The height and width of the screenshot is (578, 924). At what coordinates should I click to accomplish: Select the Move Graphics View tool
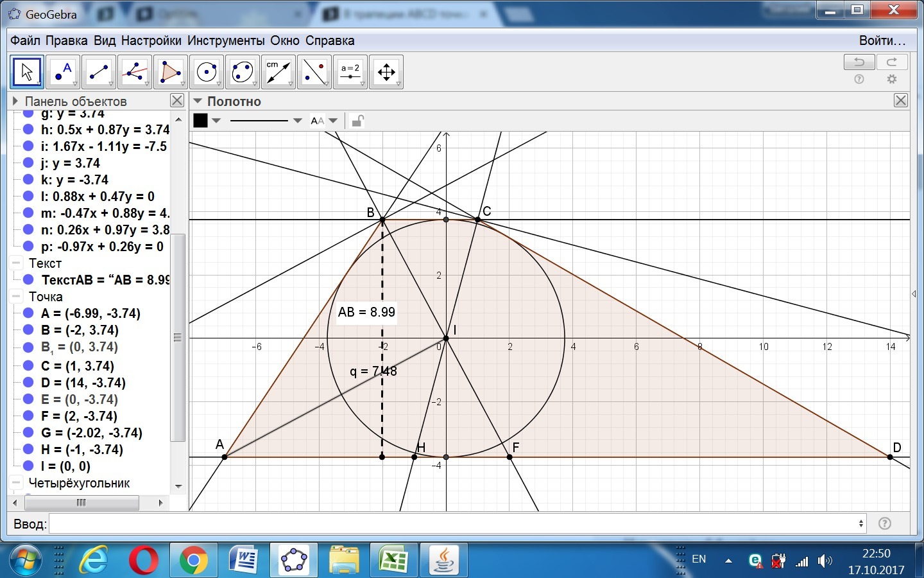pos(386,72)
